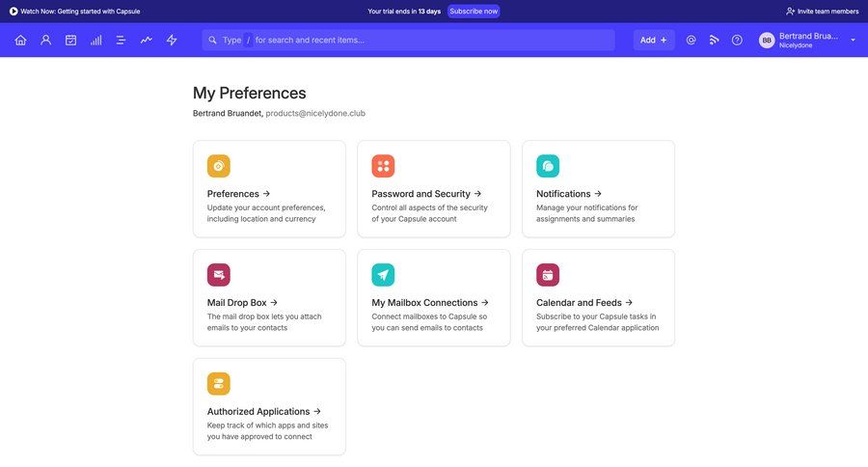
Task: Open the Calendar and Tasks icon
Action: tap(70, 41)
